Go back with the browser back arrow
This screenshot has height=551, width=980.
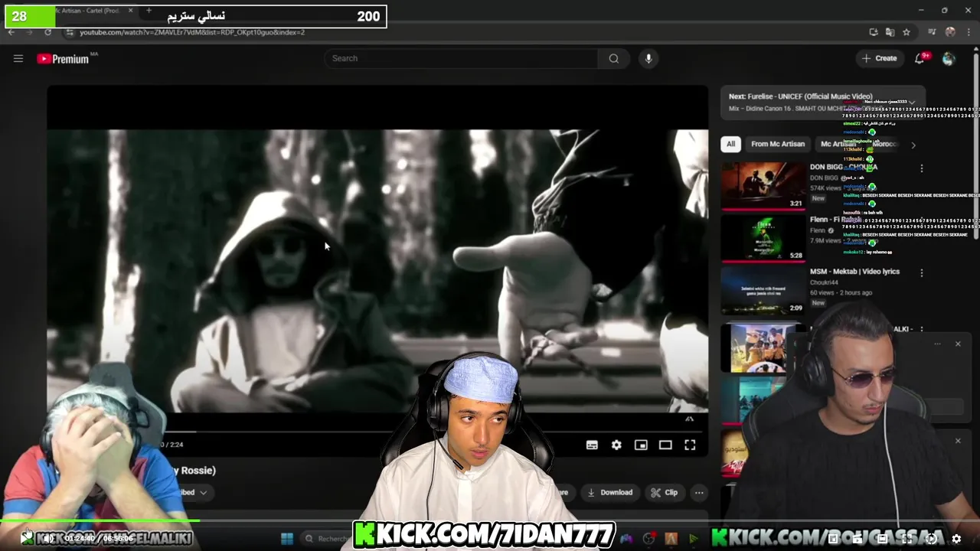click(x=11, y=32)
